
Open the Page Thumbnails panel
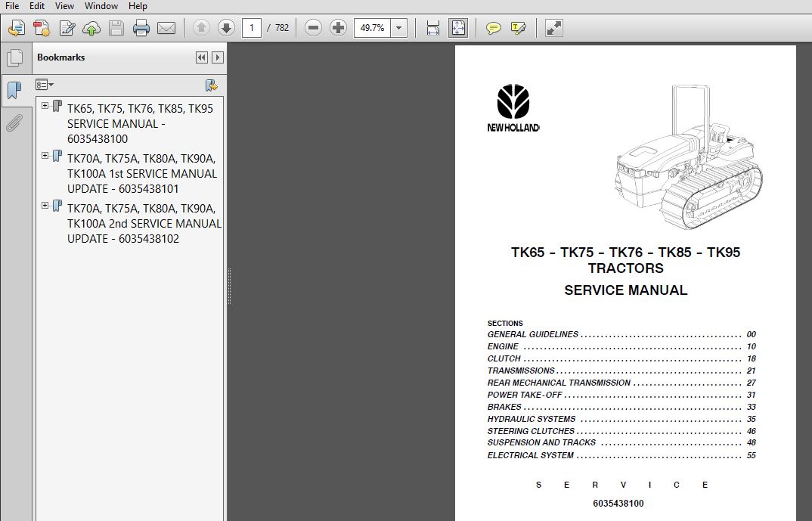14,57
